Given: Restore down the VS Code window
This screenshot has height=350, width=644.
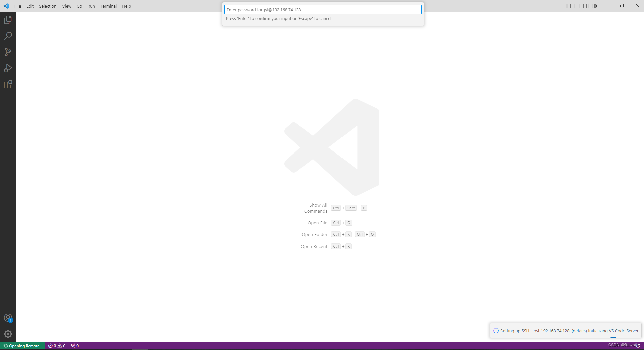Looking at the screenshot, I should pos(622,6).
